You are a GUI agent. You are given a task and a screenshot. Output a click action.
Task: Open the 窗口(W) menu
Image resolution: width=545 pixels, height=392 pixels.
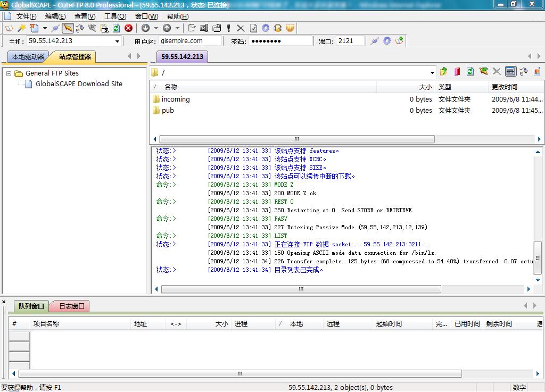(x=146, y=16)
